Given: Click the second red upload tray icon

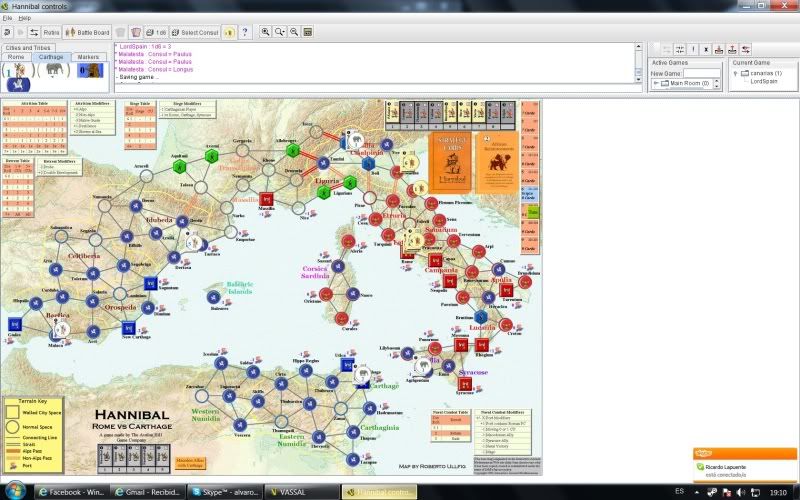Looking at the screenshot, I should 732,49.
